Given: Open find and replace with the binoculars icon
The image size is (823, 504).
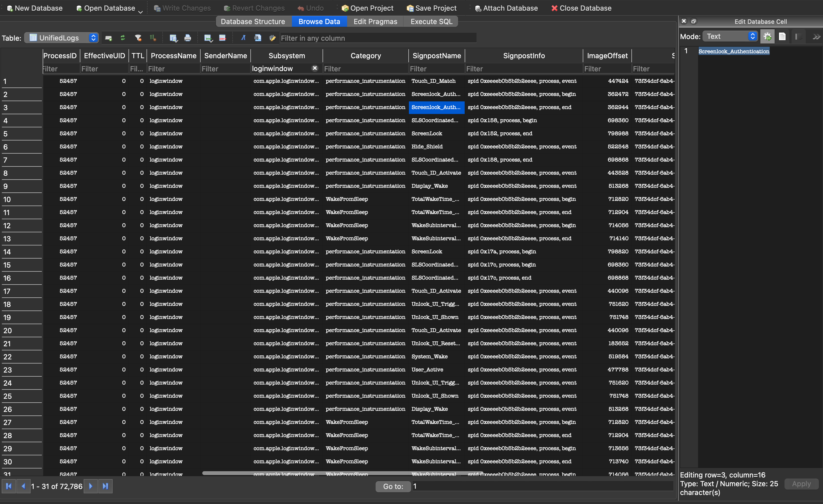Looking at the screenshot, I should click(x=257, y=38).
